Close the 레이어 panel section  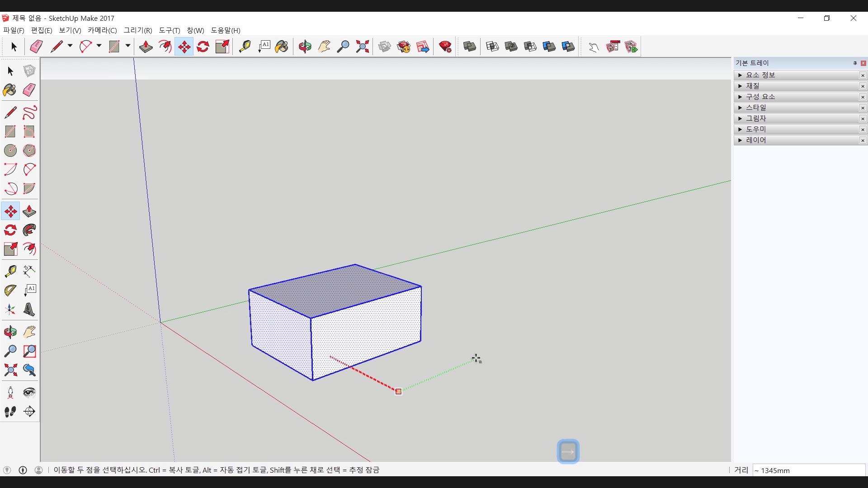point(863,141)
